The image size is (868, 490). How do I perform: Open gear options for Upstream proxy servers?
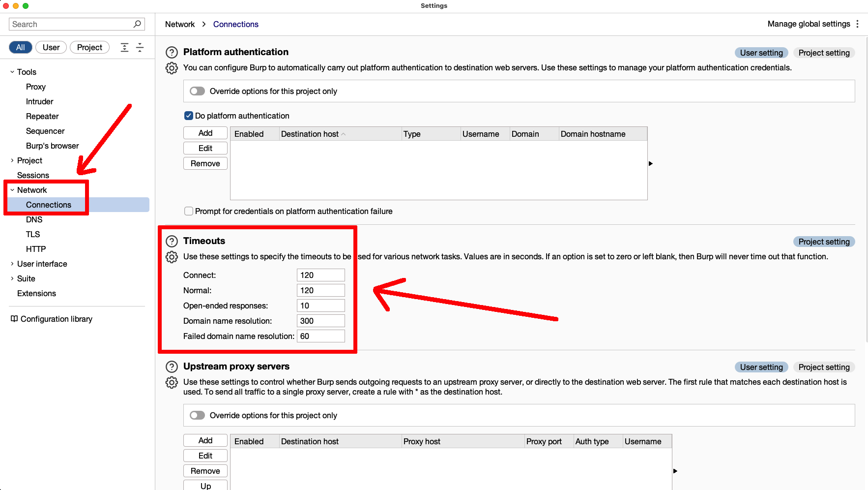[172, 382]
